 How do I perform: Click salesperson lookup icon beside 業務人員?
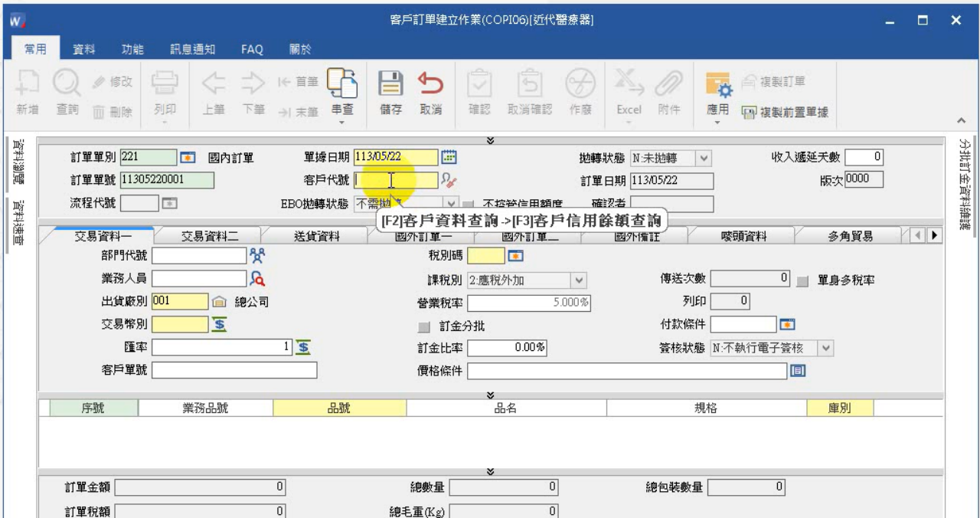257,279
